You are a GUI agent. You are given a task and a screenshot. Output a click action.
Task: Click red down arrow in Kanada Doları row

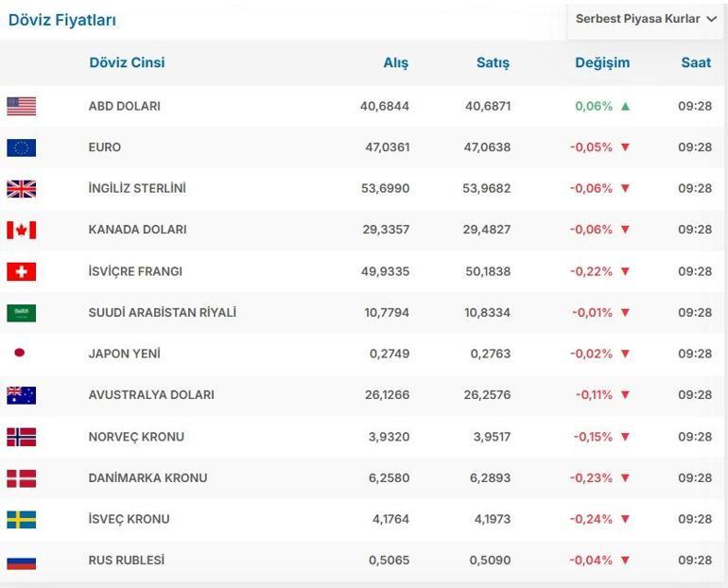coord(625,230)
